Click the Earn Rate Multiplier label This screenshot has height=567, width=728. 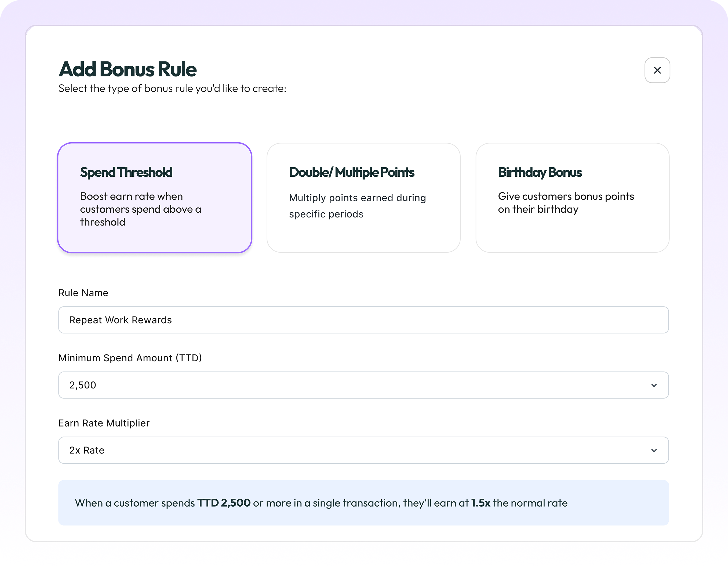coord(104,423)
